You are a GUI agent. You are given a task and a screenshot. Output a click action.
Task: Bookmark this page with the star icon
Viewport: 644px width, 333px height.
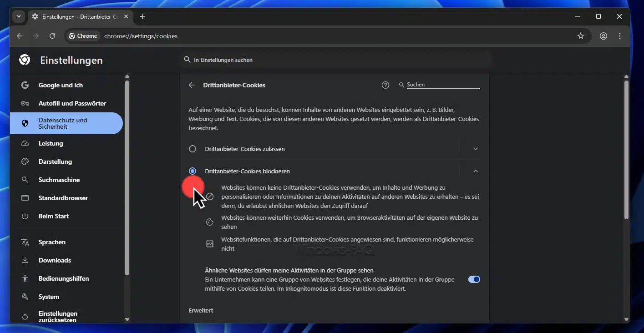tap(580, 36)
